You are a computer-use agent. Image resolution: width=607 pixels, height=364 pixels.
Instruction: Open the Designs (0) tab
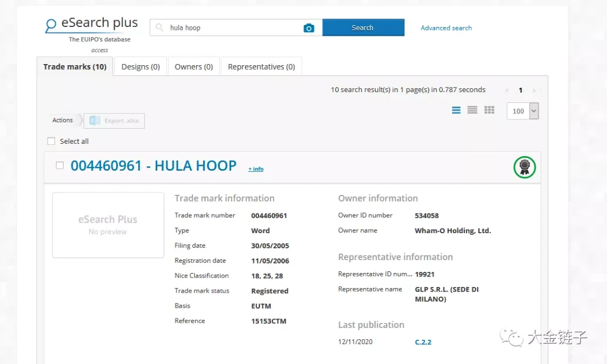coord(141,66)
